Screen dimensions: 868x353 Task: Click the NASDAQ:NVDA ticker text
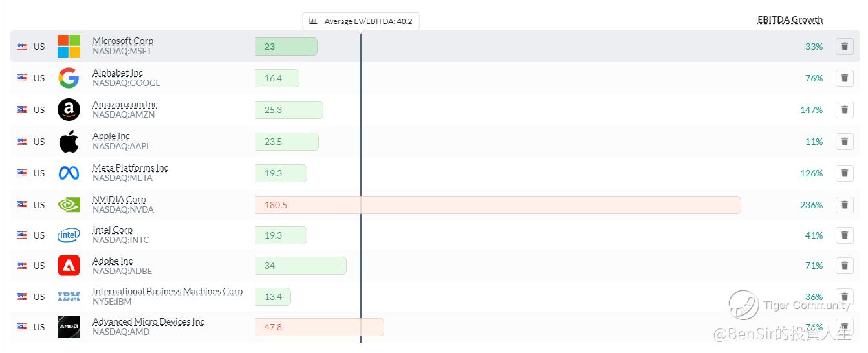(x=123, y=210)
